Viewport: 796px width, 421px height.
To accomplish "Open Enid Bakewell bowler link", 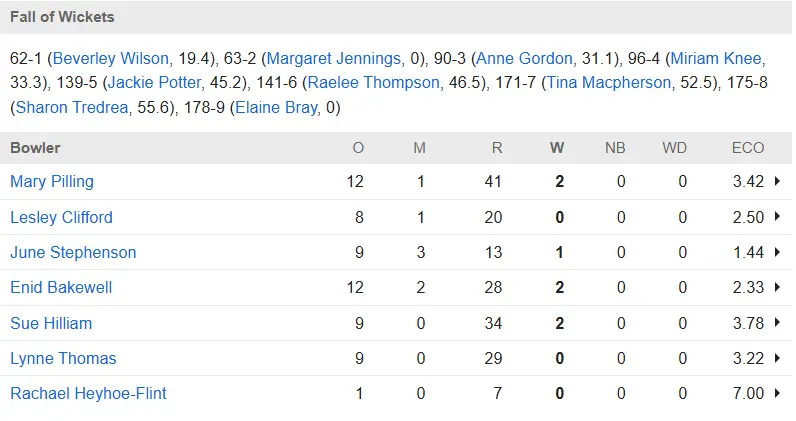I will pyautogui.click(x=61, y=287).
